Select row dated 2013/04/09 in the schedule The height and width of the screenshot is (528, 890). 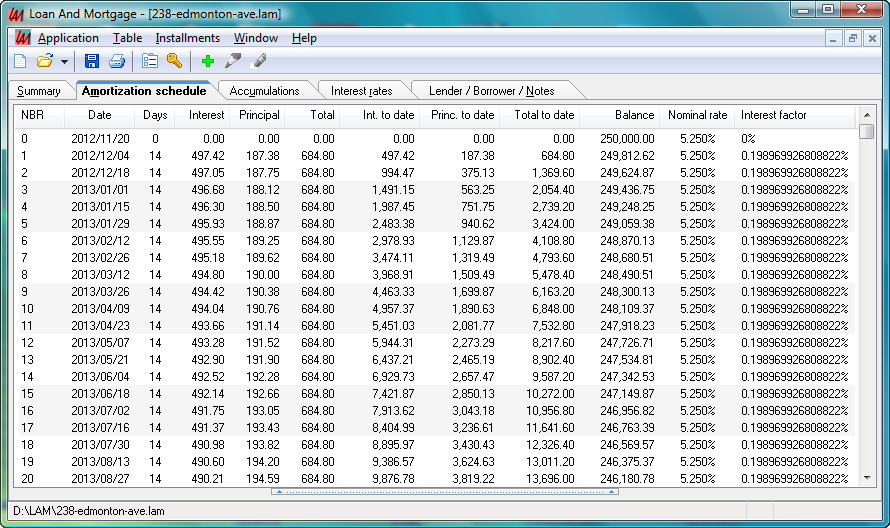pyautogui.click(x=99, y=309)
